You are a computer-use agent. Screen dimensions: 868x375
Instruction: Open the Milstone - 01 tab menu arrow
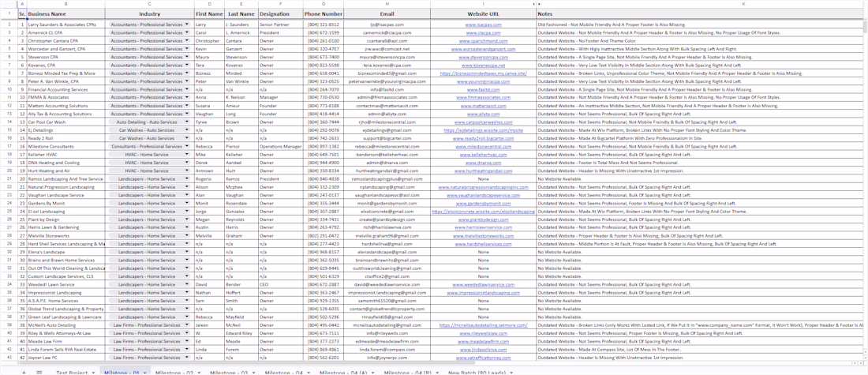(x=145, y=373)
